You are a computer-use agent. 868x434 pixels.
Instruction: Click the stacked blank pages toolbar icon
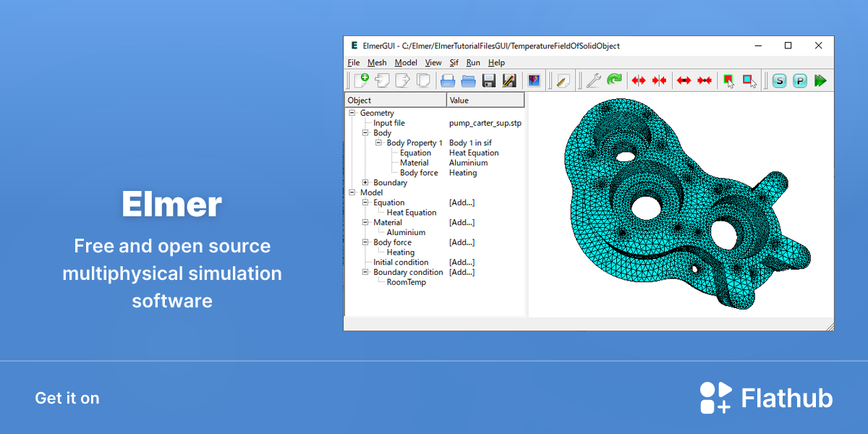pyautogui.click(x=424, y=80)
